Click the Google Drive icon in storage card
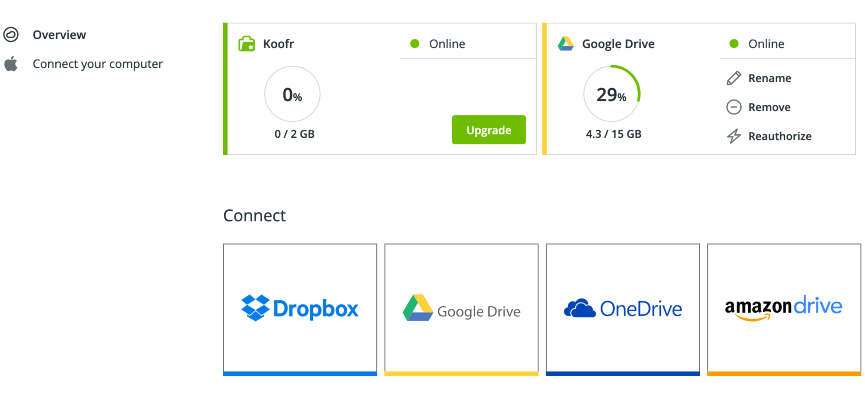The image size is (865, 400). 565,44
